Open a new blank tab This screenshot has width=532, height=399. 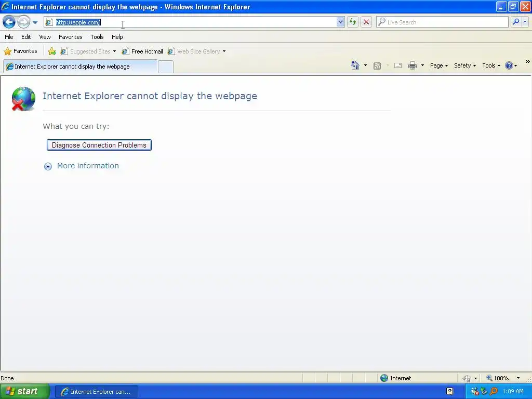coord(166,67)
